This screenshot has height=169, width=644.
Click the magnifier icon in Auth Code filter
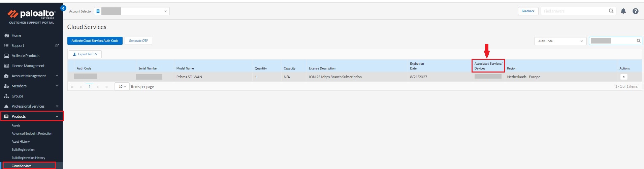click(638, 41)
